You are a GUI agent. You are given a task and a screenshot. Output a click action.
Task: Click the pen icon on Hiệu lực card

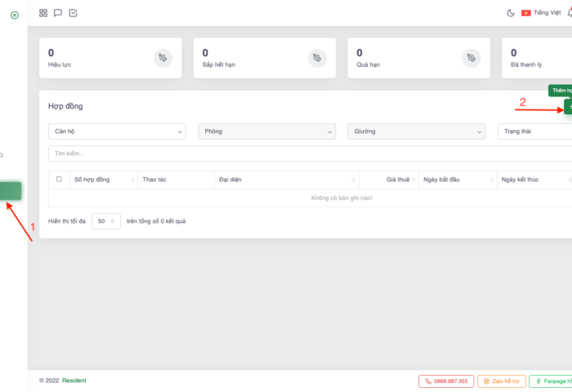click(x=163, y=58)
